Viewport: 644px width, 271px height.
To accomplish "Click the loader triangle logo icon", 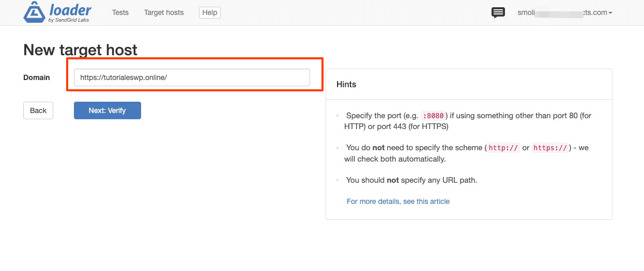I will pyautogui.click(x=35, y=13).
